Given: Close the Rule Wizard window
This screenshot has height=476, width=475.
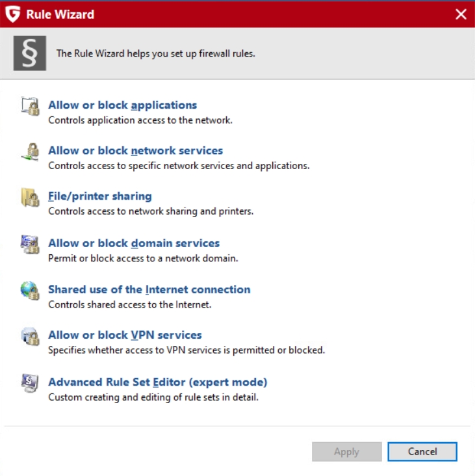Looking at the screenshot, I should tap(461, 14).
